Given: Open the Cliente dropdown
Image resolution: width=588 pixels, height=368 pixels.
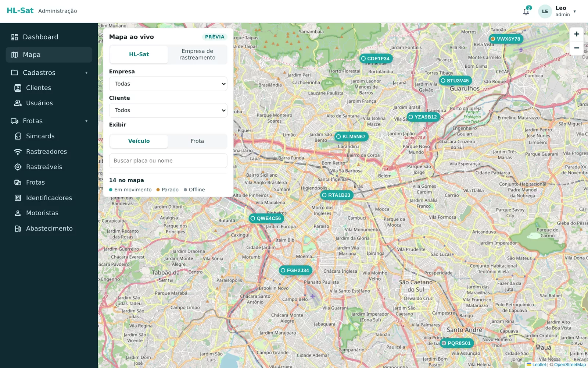Looking at the screenshot, I should click(x=168, y=110).
